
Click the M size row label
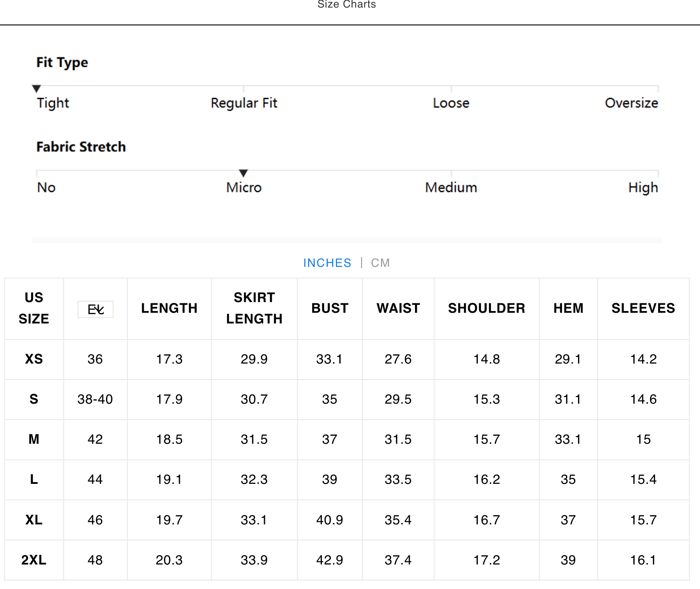34,439
